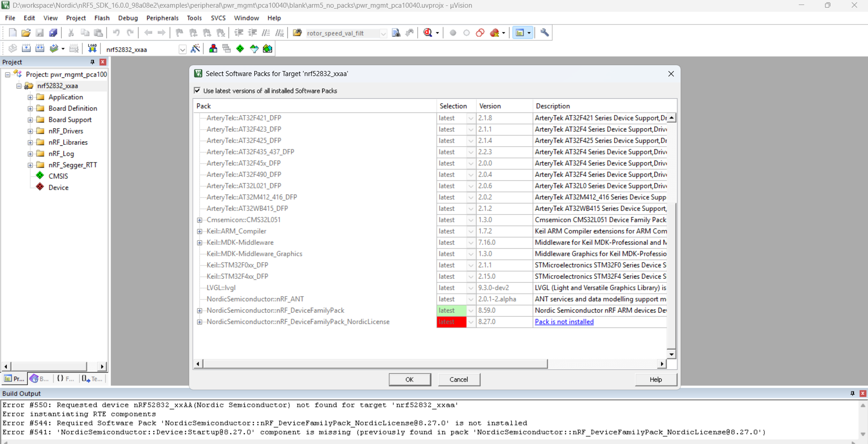Start/Stop Debug Session icon
Viewport: 868px width, 444px height.
[x=428, y=33]
